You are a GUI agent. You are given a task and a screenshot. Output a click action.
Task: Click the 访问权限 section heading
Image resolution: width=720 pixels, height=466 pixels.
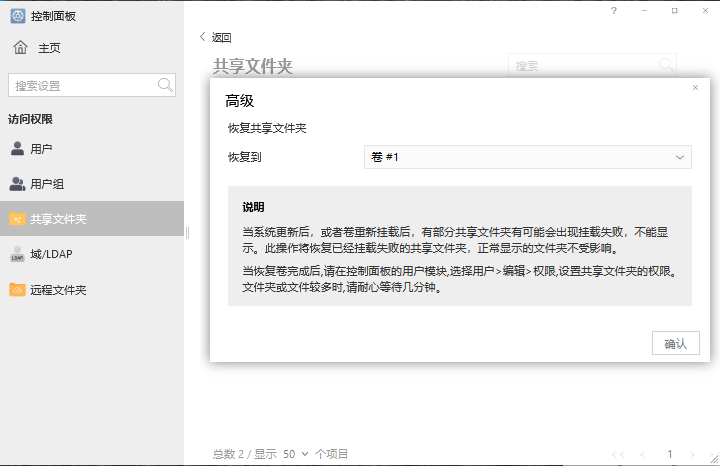[x=30, y=119]
